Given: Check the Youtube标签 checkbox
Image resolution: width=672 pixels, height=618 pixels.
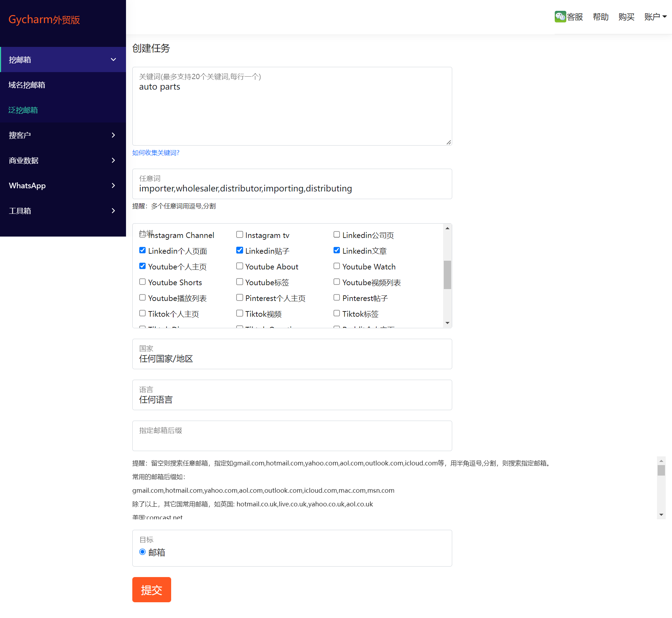Looking at the screenshot, I should pos(240,282).
